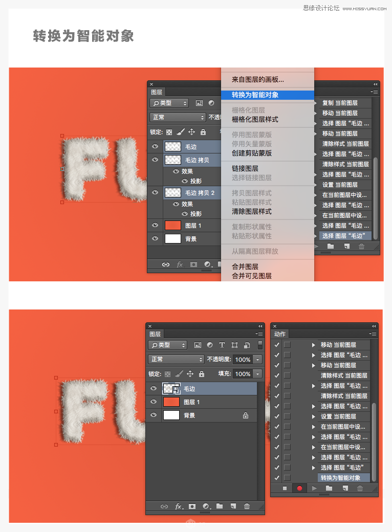Create new group folder in lower Layers panel
Viewport: 392px width, 532px height.
220,506
